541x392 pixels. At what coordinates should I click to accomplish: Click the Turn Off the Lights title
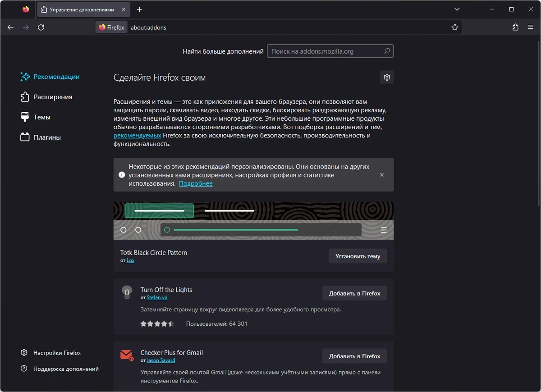coord(166,290)
